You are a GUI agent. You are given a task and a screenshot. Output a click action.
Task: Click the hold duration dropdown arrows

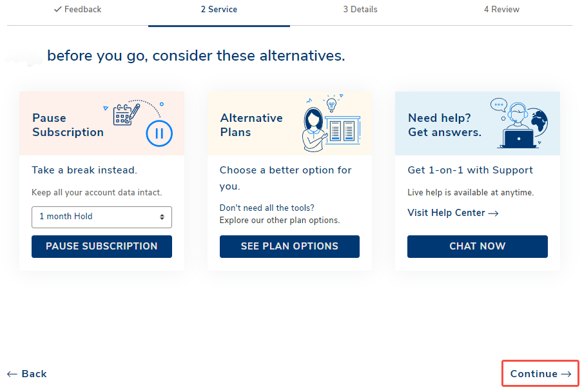pyautogui.click(x=162, y=217)
